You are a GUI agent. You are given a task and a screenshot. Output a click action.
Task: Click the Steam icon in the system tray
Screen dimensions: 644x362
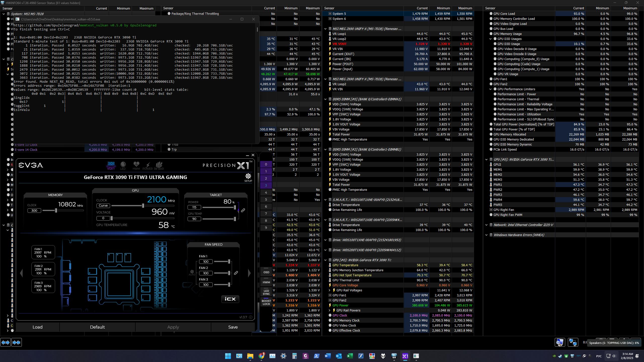pyautogui.click(x=560, y=356)
